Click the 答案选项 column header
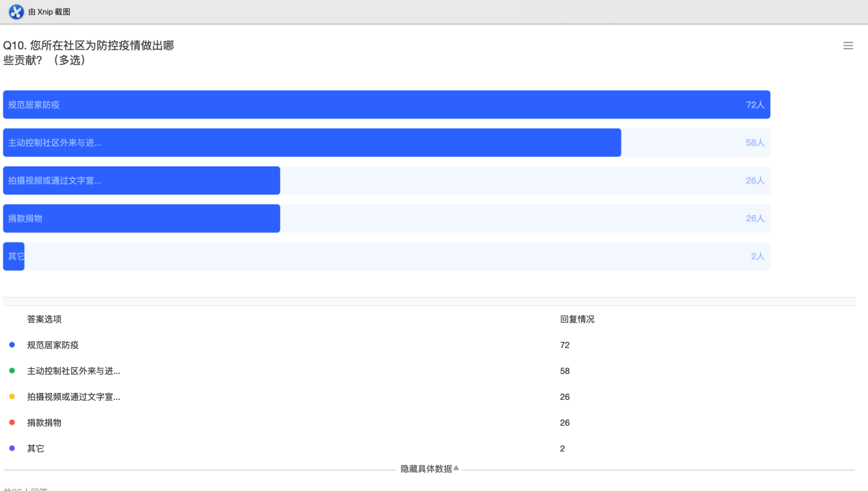The image size is (868, 491). tap(44, 319)
